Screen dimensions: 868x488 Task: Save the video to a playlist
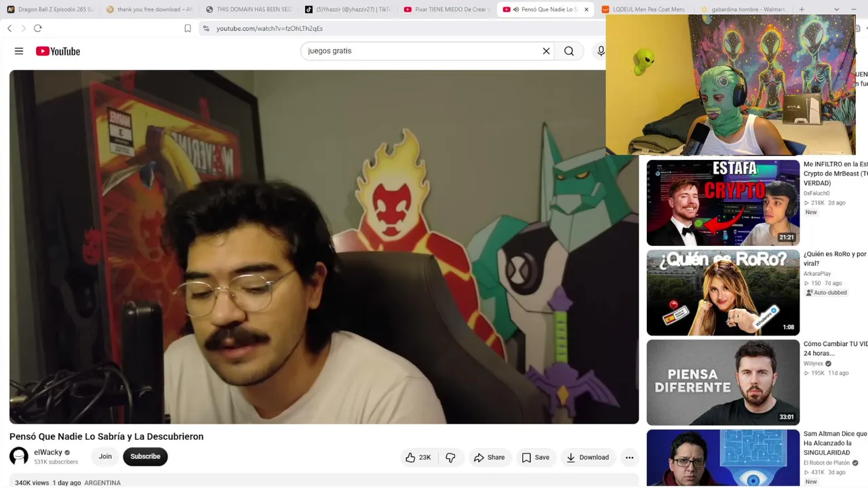coord(535,457)
